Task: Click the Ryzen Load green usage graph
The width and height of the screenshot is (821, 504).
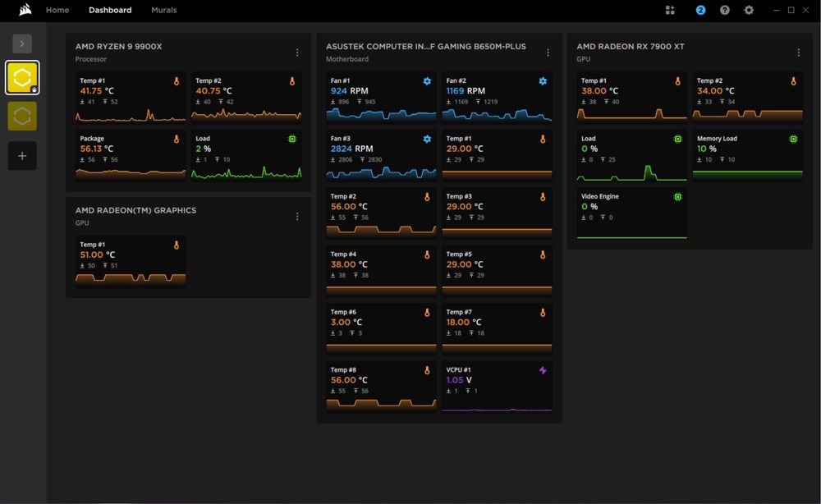Action: pyautogui.click(x=246, y=172)
